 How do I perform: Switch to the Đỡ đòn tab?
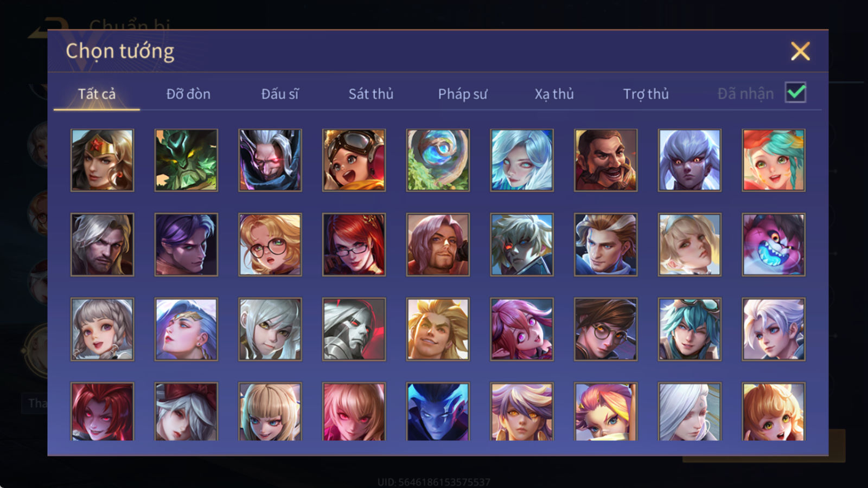[188, 94]
